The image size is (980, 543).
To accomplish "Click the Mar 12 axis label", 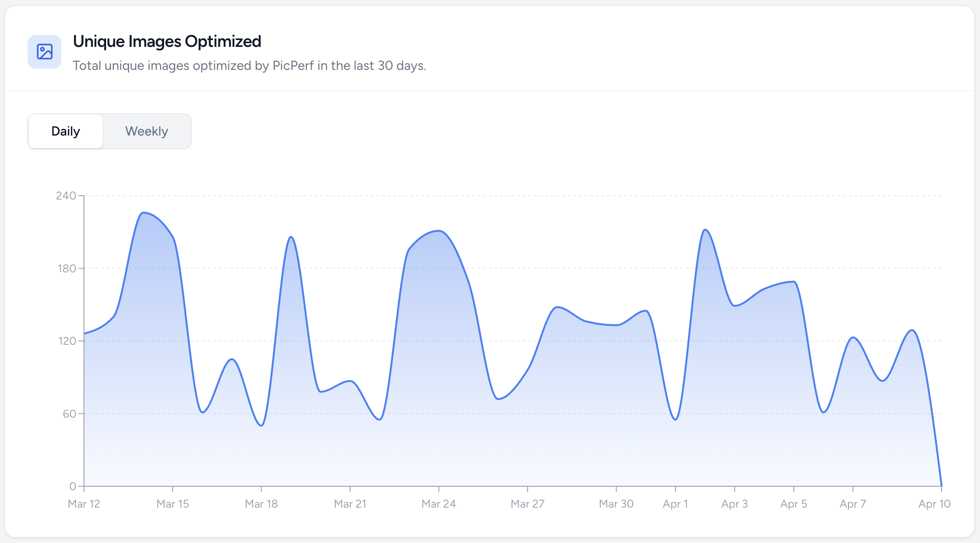I will click(84, 504).
